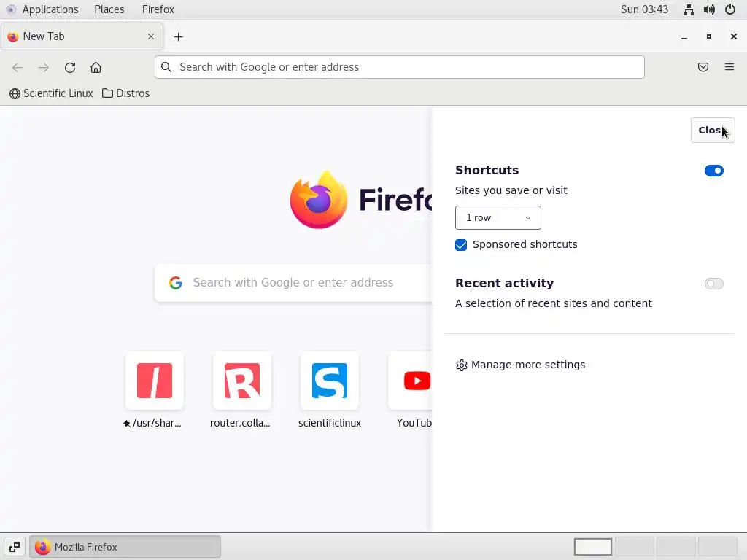
Task: Focus the page Search with Google field
Action: coord(293,283)
